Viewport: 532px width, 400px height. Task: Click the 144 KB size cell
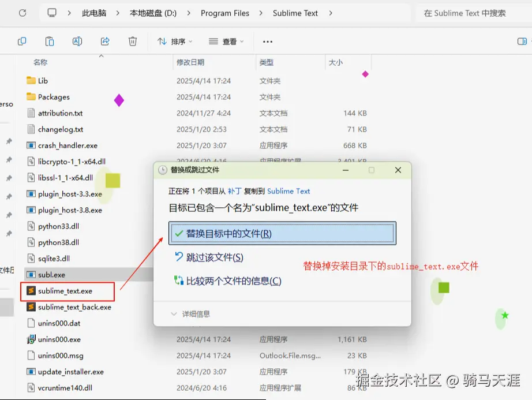(x=355, y=113)
